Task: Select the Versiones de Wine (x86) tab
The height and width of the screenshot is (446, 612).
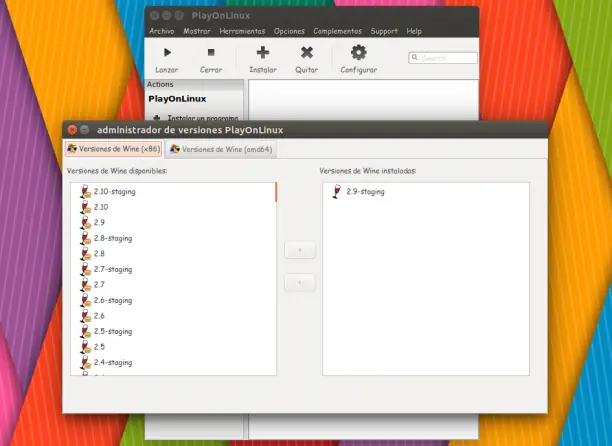Action: point(114,149)
